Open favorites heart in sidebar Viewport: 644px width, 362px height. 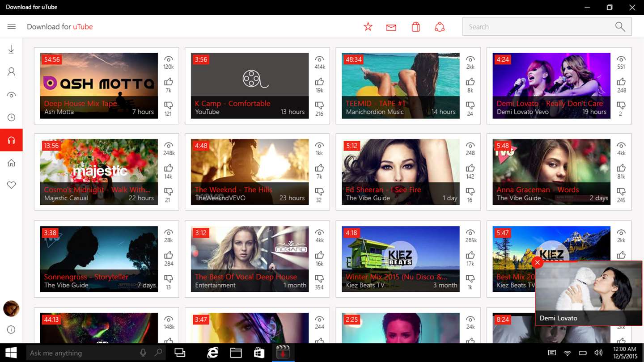[x=11, y=185]
